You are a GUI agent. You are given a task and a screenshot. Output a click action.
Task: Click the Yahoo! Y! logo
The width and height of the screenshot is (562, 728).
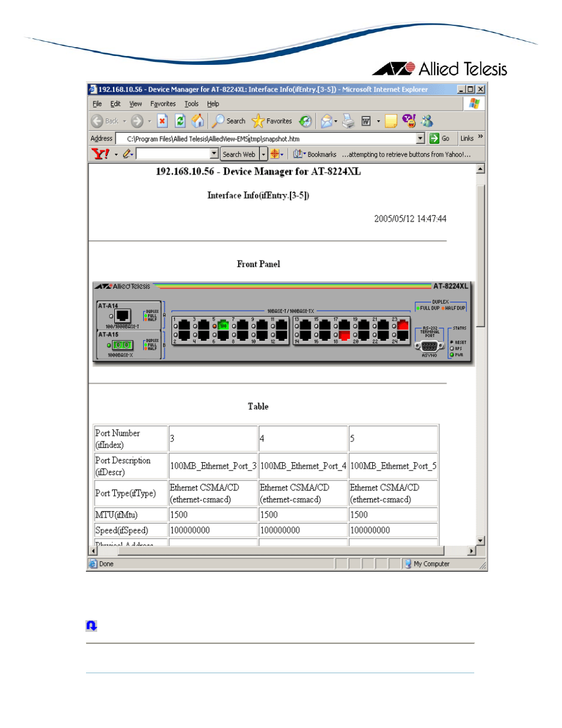pyautogui.click(x=101, y=154)
